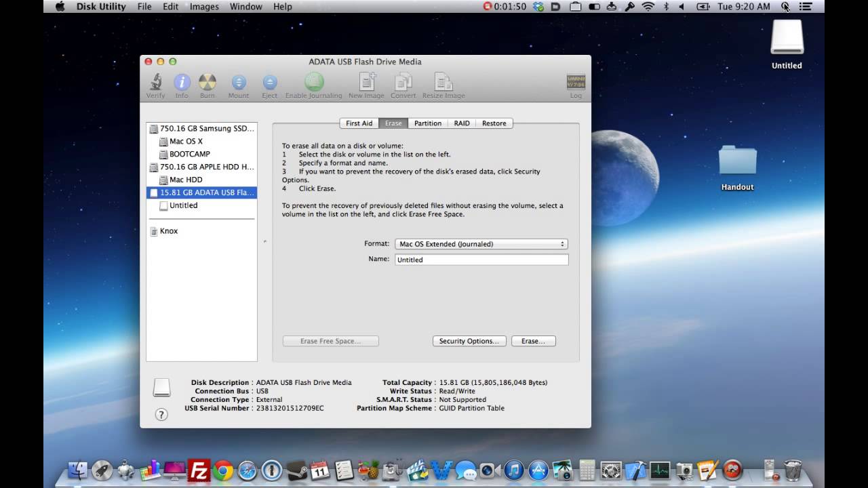The image size is (868, 488).
Task: Switch to the Restore tab
Action: point(494,123)
